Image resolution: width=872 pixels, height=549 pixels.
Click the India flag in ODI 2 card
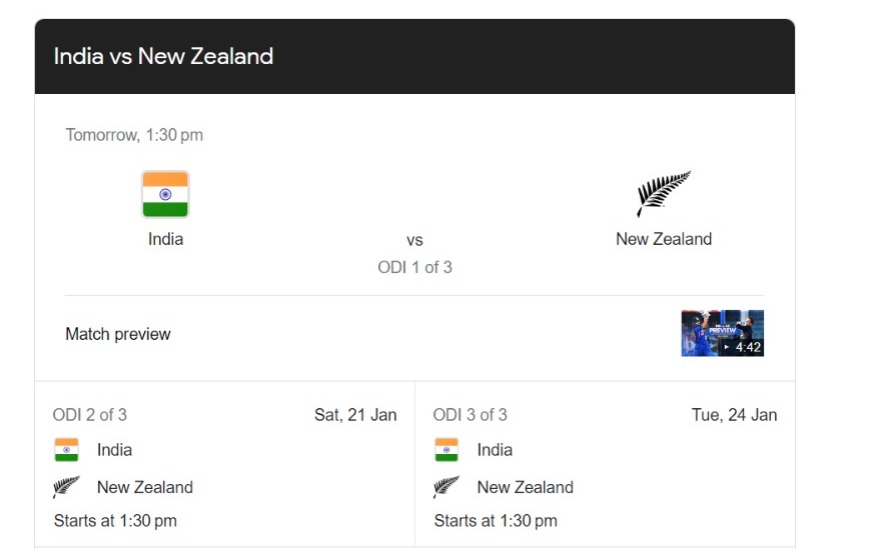66,449
